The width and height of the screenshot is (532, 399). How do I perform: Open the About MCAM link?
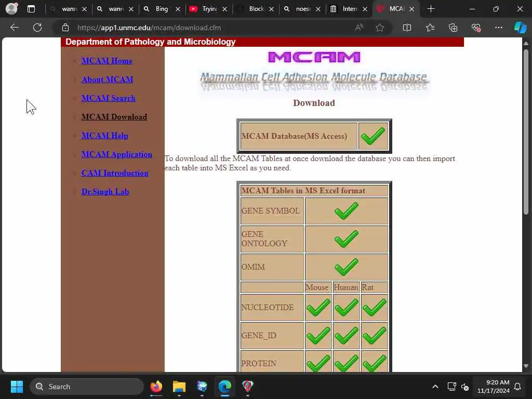(107, 79)
